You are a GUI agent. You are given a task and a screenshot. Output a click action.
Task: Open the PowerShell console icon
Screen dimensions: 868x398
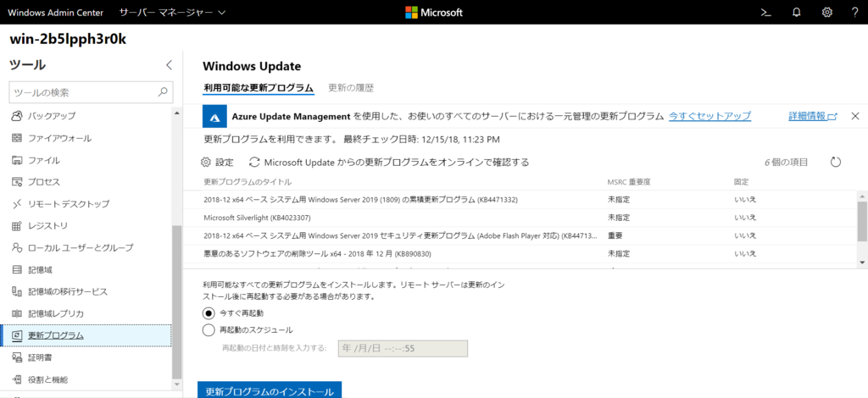(765, 12)
